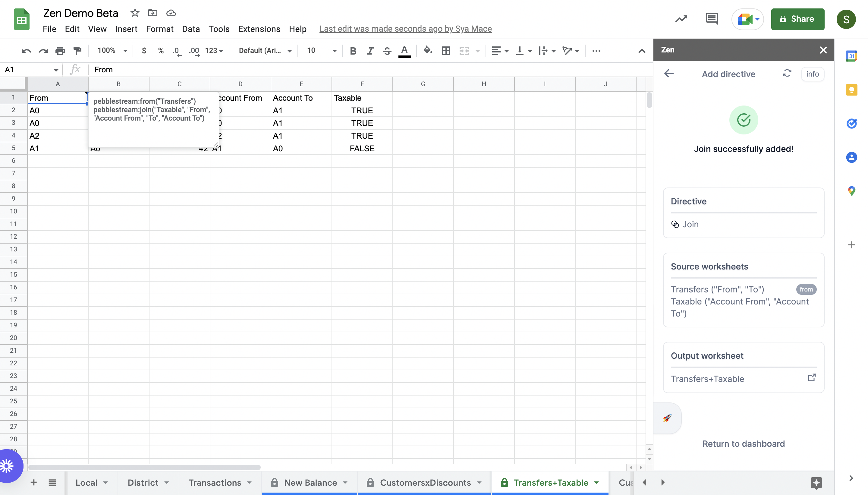Click the fill color paint bucket

tap(428, 51)
